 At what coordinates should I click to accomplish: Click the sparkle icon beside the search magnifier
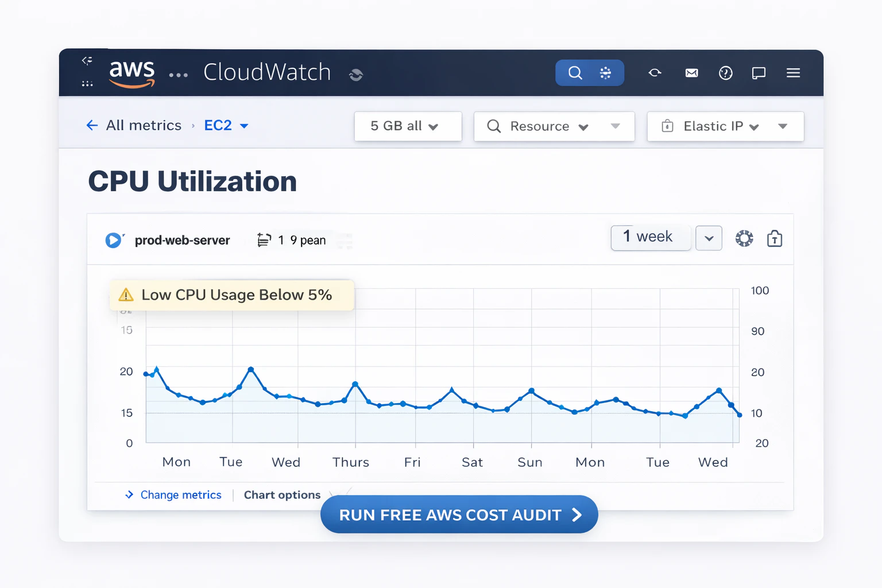[605, 73]
